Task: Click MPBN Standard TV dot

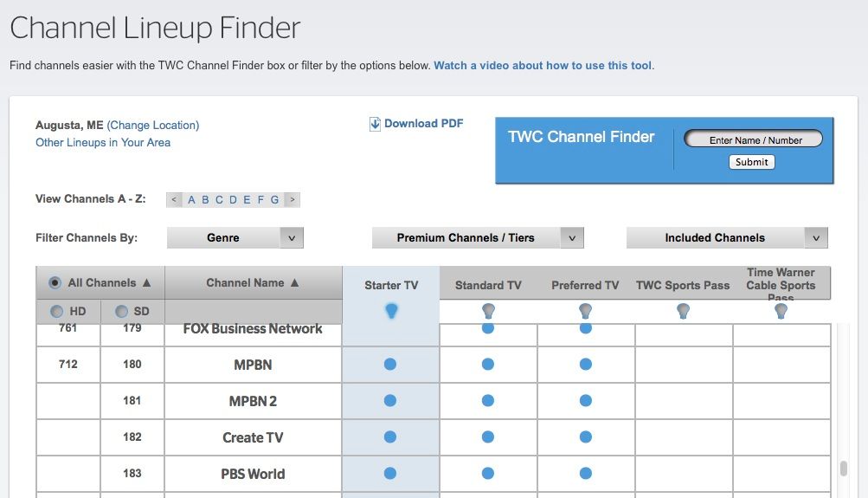Action: click(x=488, y=364)
